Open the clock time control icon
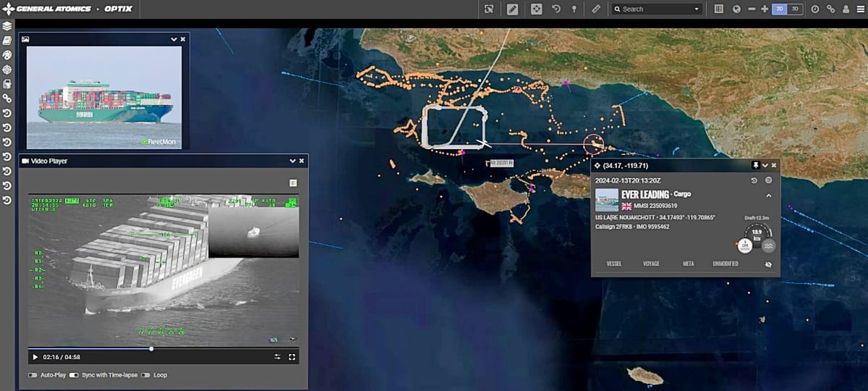 815,9
